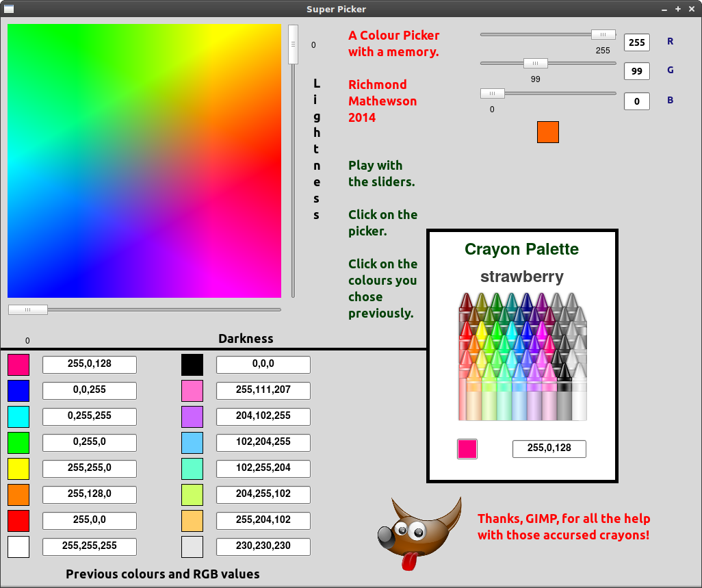Click the vertical Lightness slider handle
The width and height of the screenshot is (702, 588).
[x=293, y=44]
